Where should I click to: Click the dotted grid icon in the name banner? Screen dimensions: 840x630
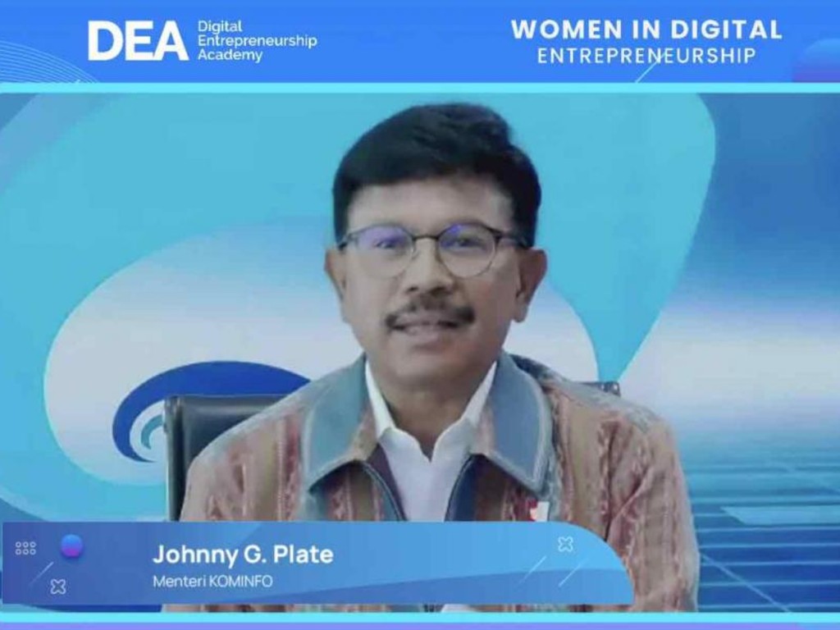[25, 548]
